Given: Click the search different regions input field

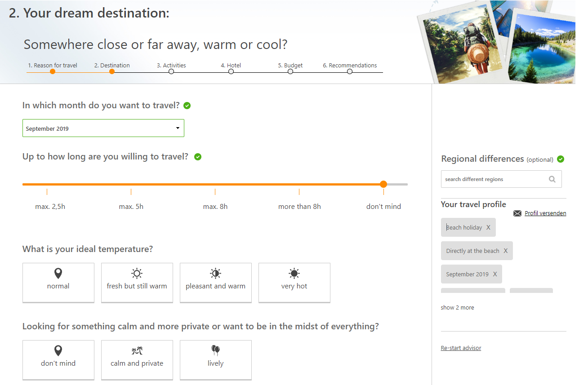Looking at the screenshot, I should pos(494,179).
